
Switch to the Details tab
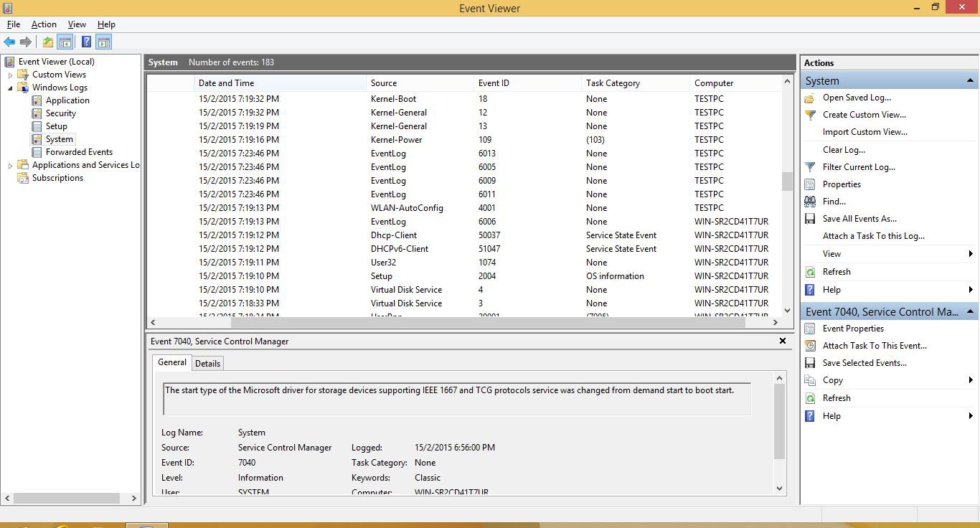click(x=207, y=363)
